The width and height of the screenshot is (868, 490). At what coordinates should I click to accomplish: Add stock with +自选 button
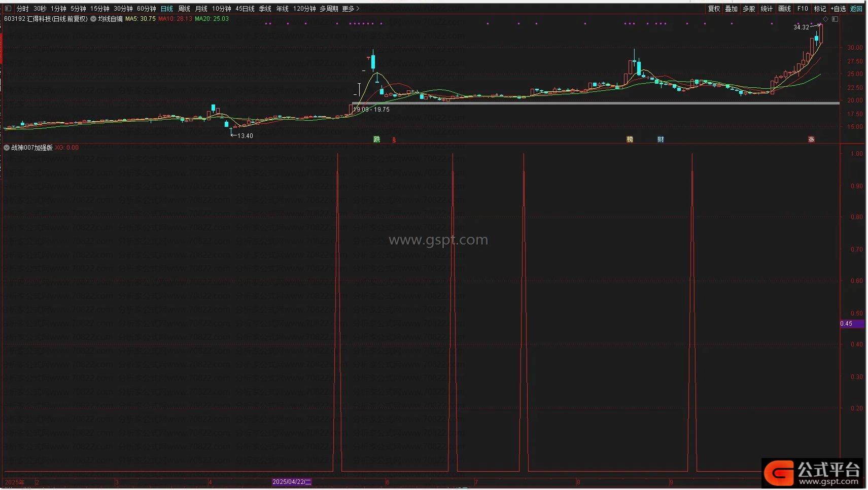point(838,9)
